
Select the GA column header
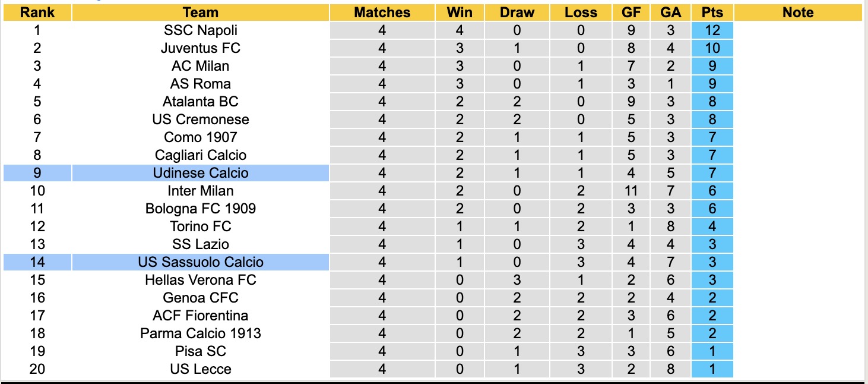click(x=670, y=12)
